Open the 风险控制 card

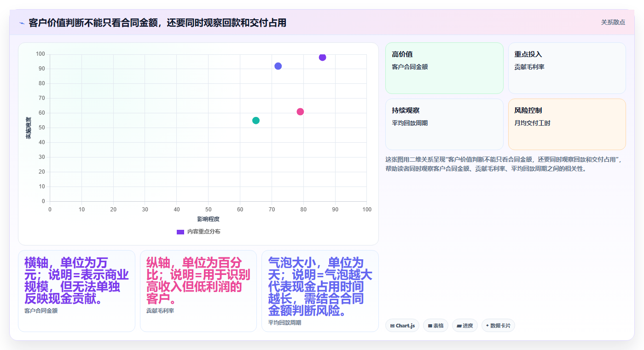tap(567, 124)
